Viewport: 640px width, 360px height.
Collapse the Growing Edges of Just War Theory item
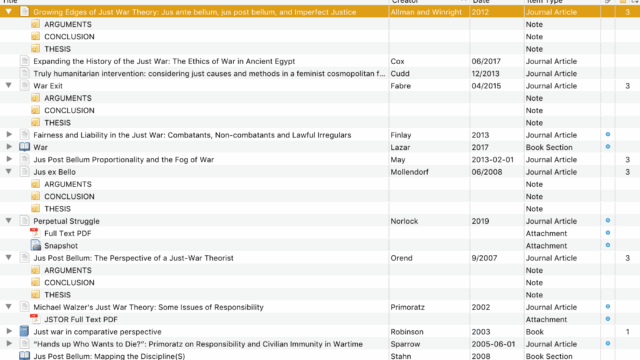click(x=9, y=12)
